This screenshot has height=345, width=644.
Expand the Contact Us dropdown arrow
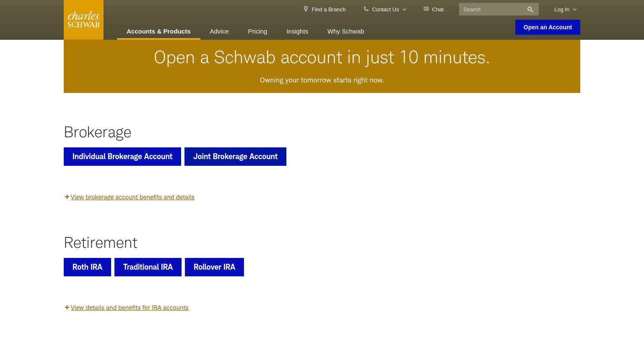click(404, 10)
